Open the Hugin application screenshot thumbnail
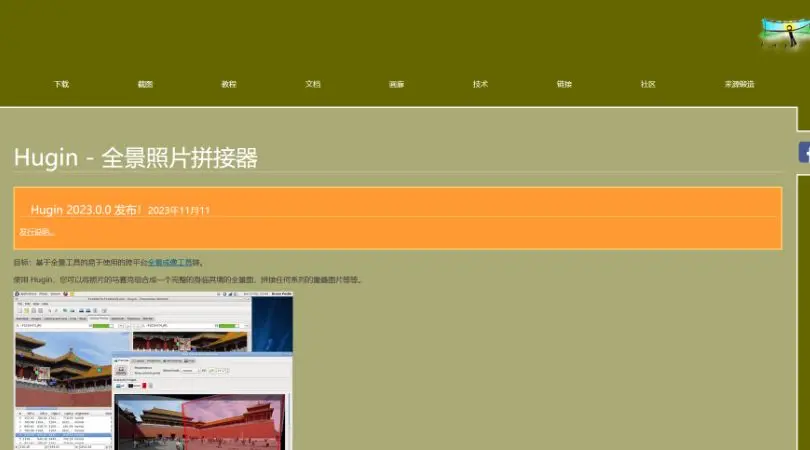Viewport: 810px width, 450px height. pos(153,370)
